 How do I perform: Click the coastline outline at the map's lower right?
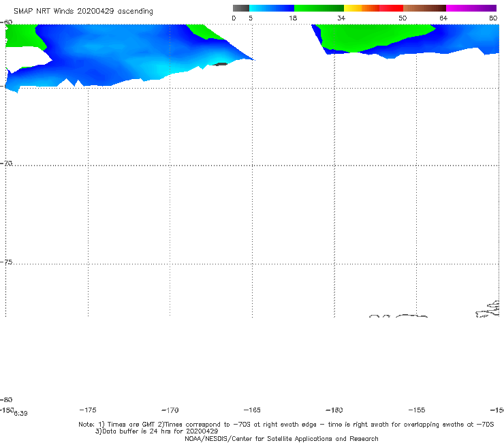(x=488, y=309)
